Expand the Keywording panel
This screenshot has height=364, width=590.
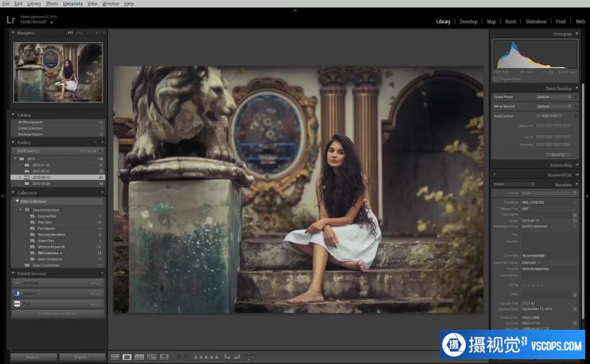pyautogui.click(x=577, y=165)
